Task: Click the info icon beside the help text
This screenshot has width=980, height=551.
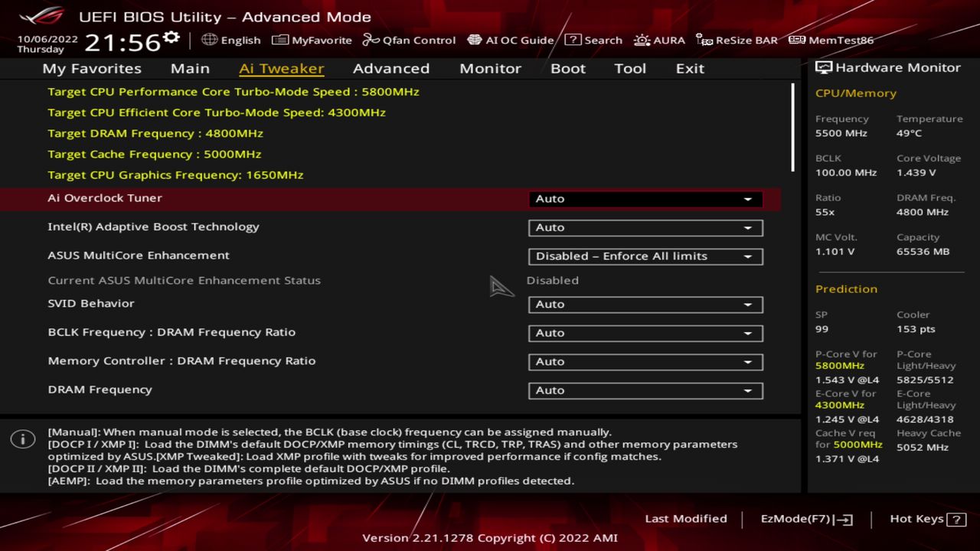Action: (23, 439)
